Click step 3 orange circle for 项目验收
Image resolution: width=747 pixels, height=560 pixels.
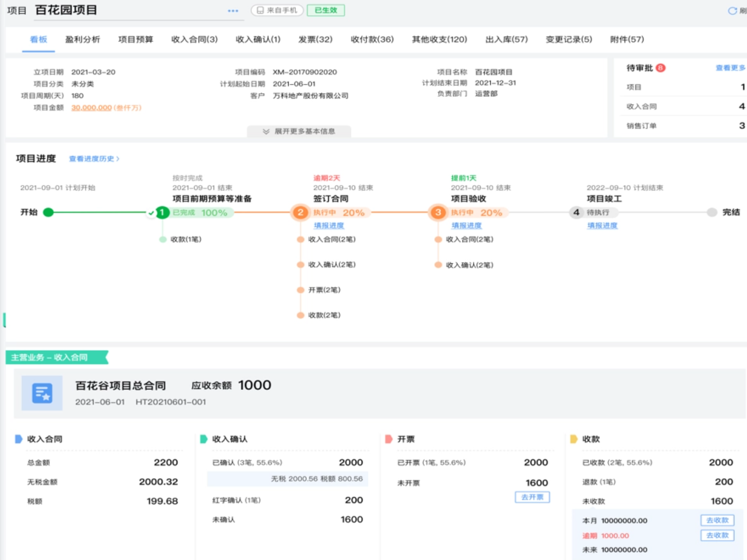click(438, 212)
